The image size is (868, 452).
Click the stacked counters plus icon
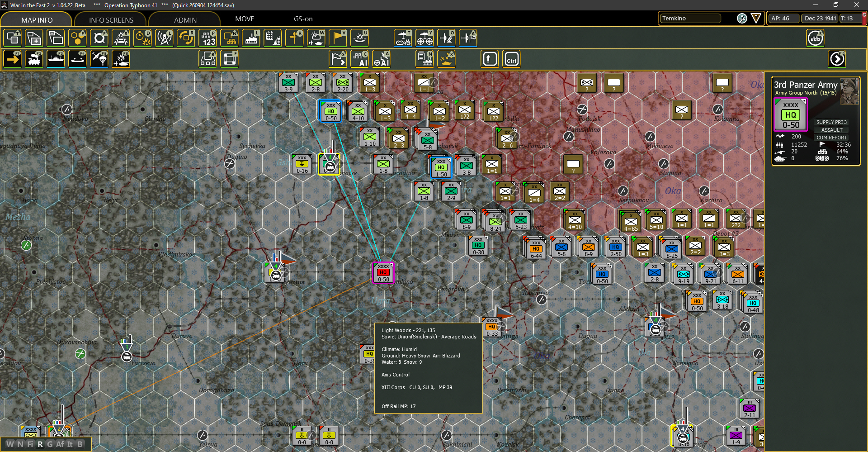click(34, 38)
